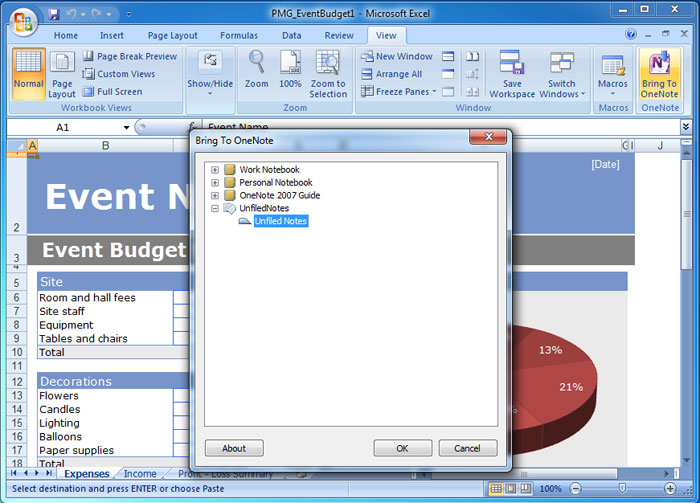
Task: Open the Formulas ribbon tab
Action: pyautogui.click(x=239, y=35)
